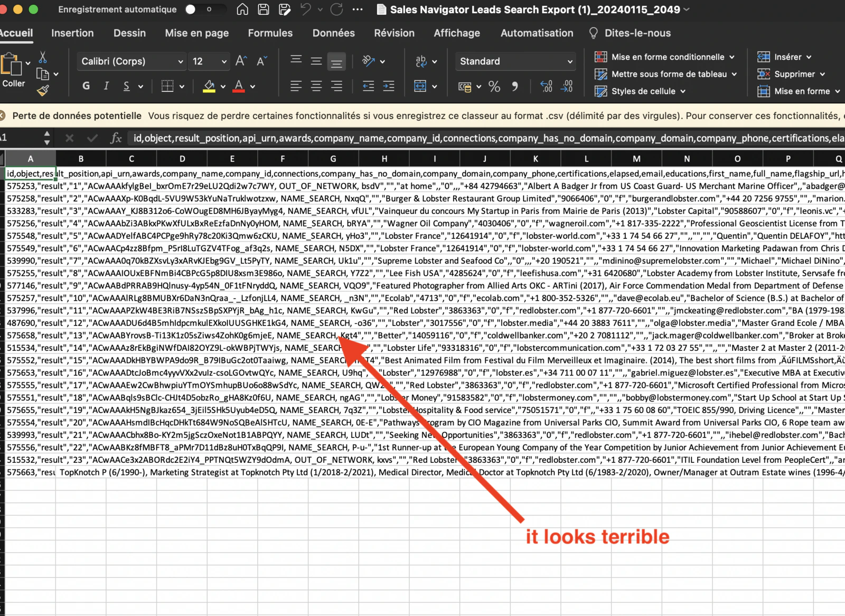Click the Decrease decimal icon

coord(567,86)
